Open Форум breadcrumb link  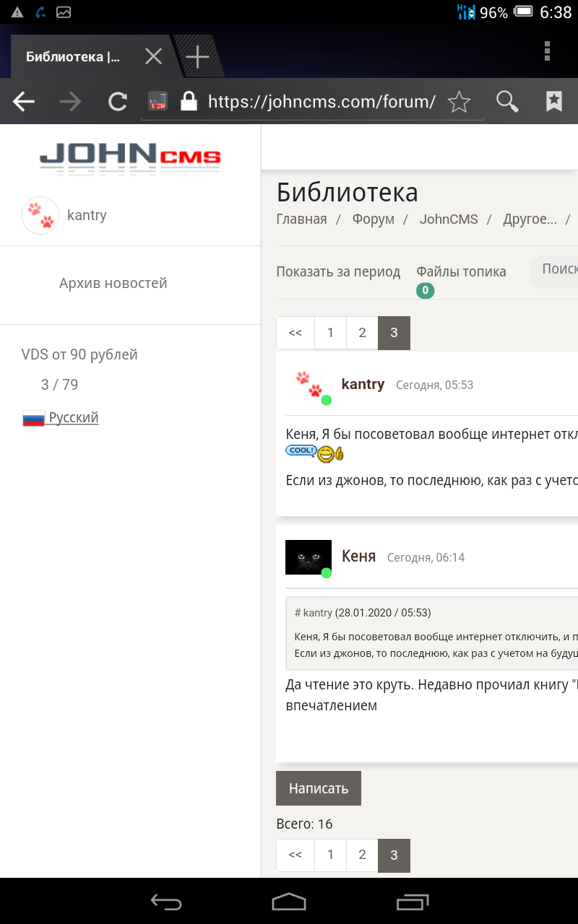(x=373, y=219)
